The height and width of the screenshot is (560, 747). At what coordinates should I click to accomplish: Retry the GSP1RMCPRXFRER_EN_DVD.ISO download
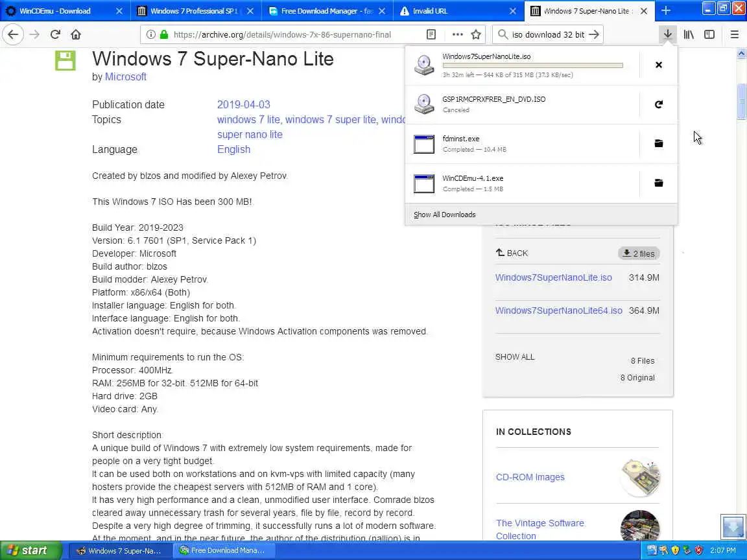(659, 104)
